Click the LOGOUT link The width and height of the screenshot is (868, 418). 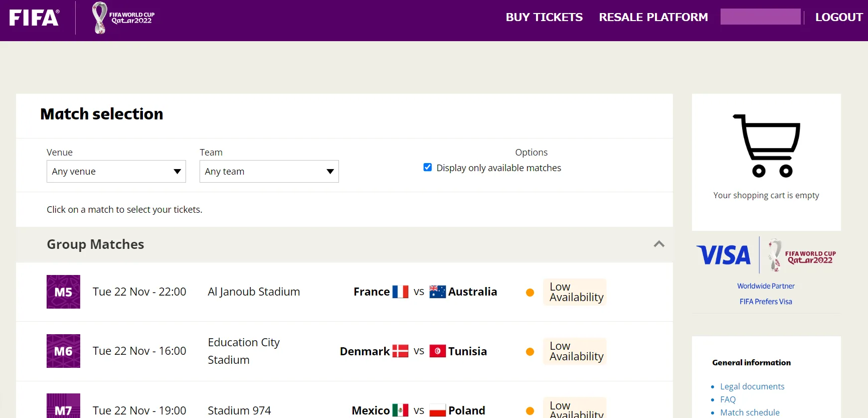pos(838,17)
